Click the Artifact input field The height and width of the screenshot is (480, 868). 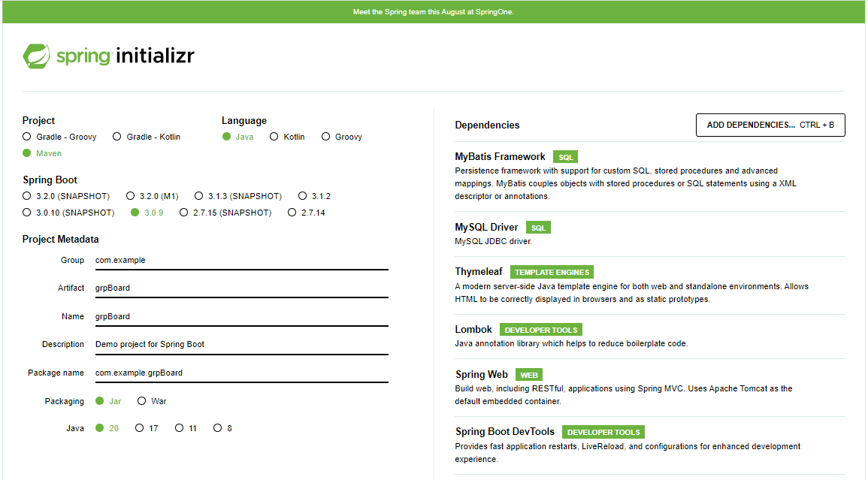pyautogui.click(x=241, y=288)
